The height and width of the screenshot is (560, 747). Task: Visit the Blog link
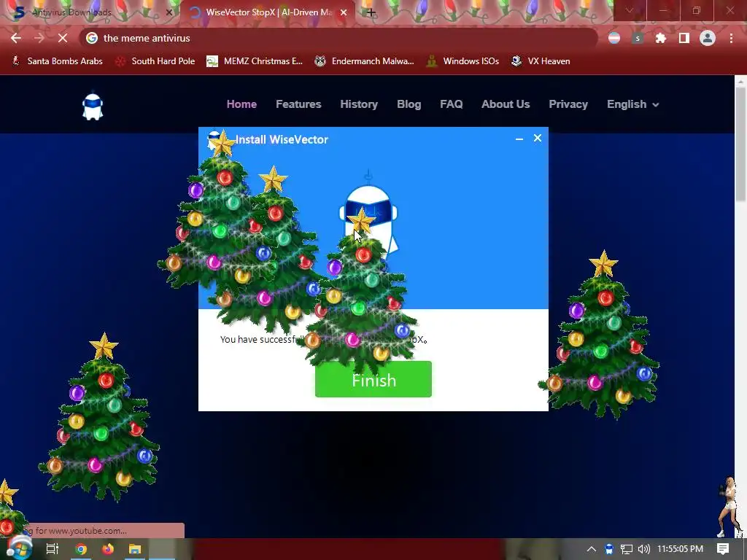(x=409, y=104)
